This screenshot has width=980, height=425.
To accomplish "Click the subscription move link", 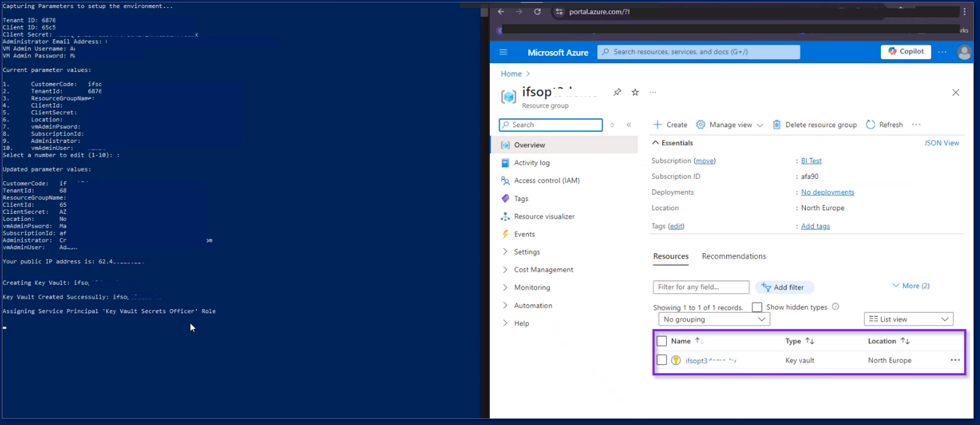I will click(704, 161).
